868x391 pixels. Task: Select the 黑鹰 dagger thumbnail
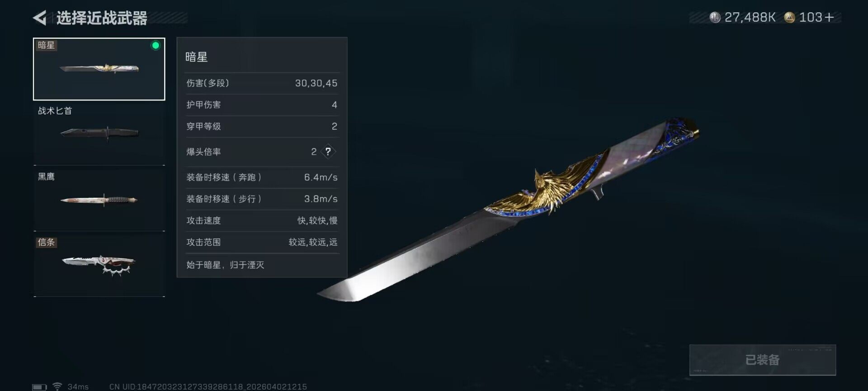pyautogui.click(x=99, y=200)
